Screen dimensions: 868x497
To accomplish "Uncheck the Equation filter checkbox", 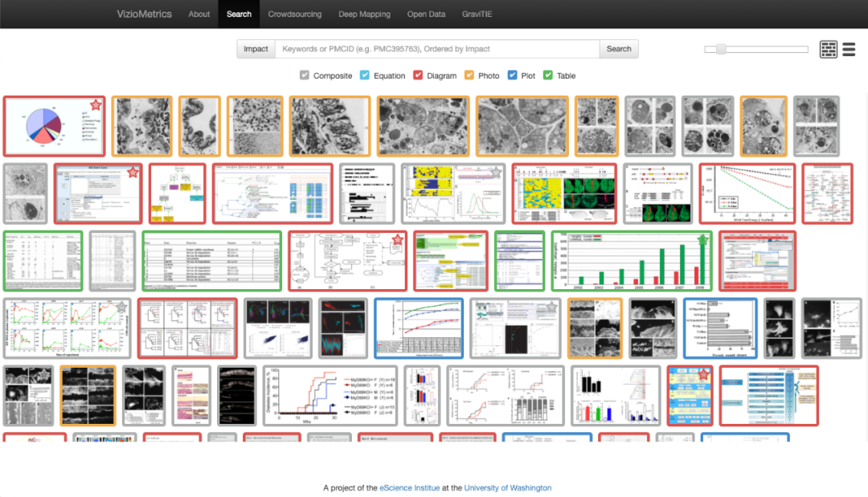I will [x=364, y=75].
